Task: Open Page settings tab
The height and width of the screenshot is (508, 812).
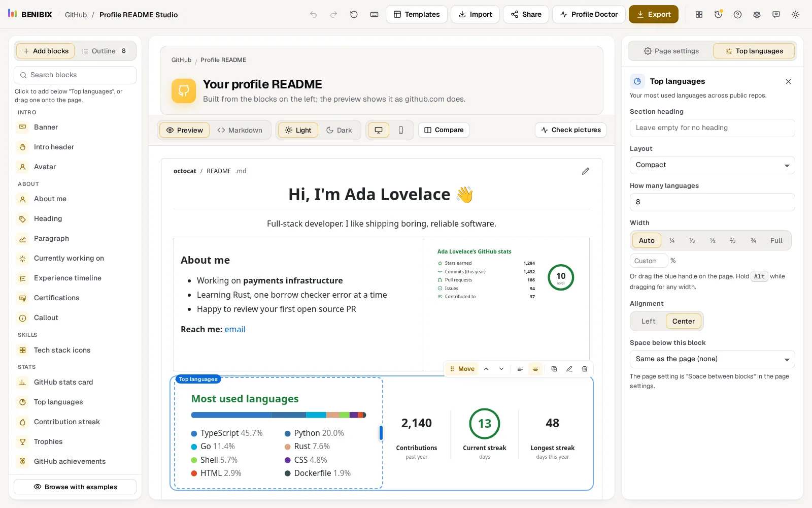Action: point(671,51)
